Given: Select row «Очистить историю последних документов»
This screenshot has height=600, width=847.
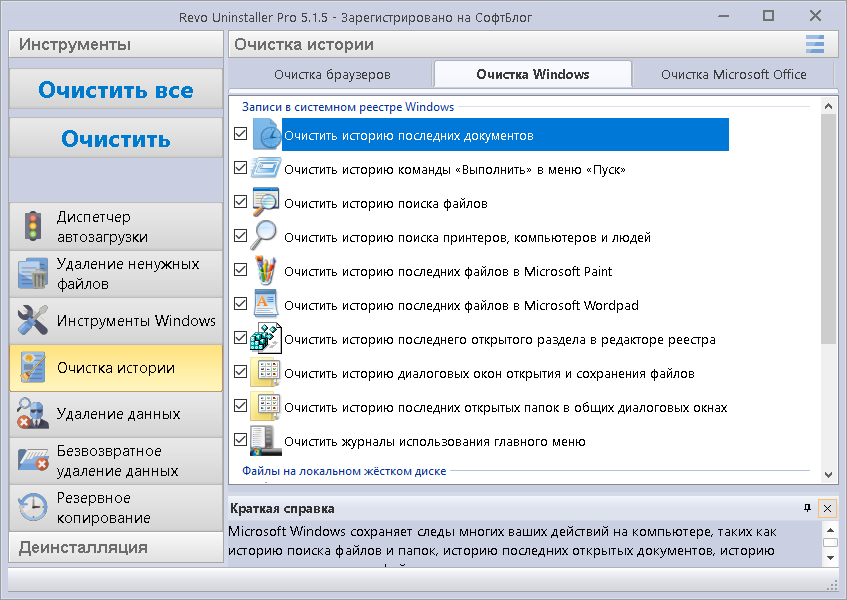Looking at the screenshot, I should (505, 135).
